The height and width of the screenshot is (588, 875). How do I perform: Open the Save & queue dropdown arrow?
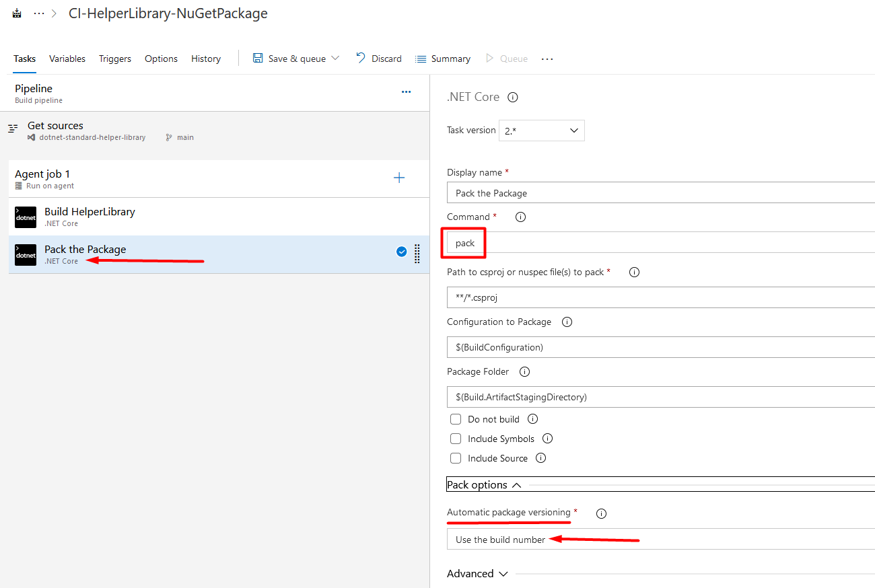point(335,59)
